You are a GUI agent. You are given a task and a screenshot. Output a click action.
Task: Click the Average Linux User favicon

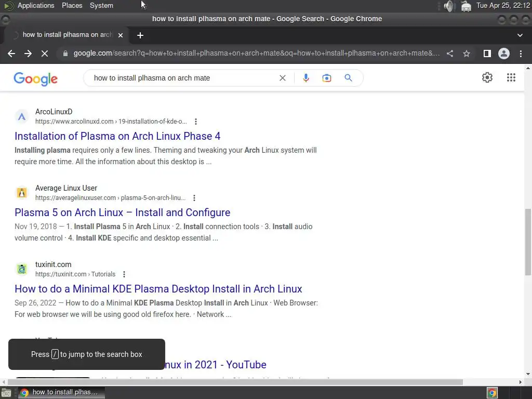click(22, 193)
